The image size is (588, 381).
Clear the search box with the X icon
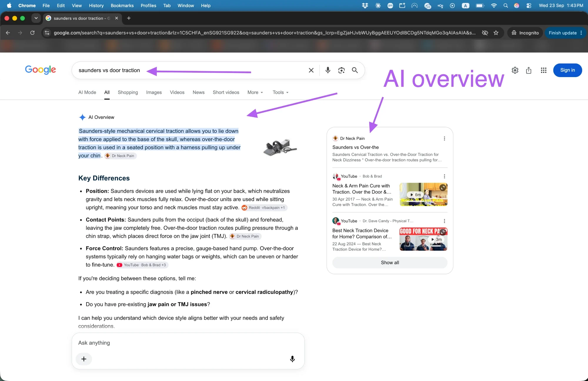(311, 70)
